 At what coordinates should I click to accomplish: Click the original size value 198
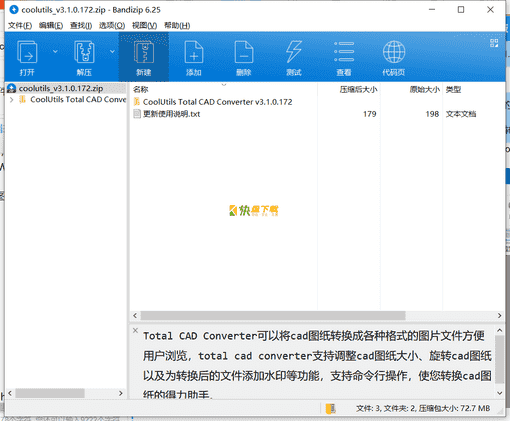432,114
